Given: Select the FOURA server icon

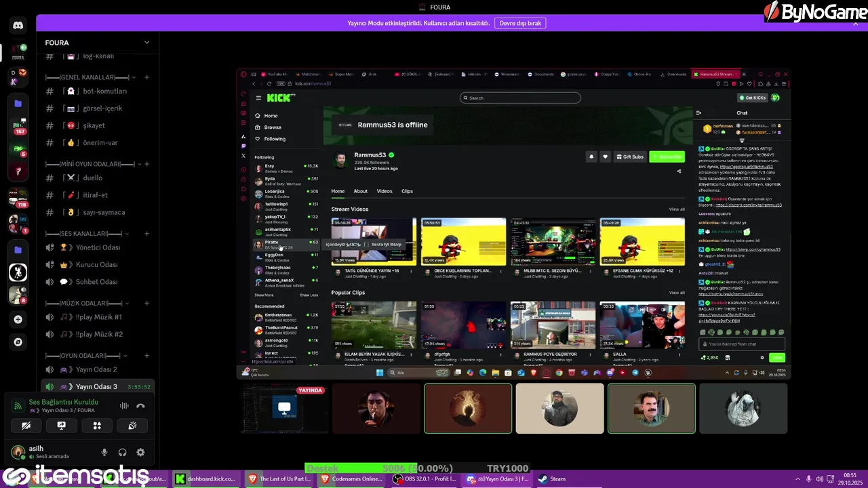Looking at the screenshot, I should (18, 52).
